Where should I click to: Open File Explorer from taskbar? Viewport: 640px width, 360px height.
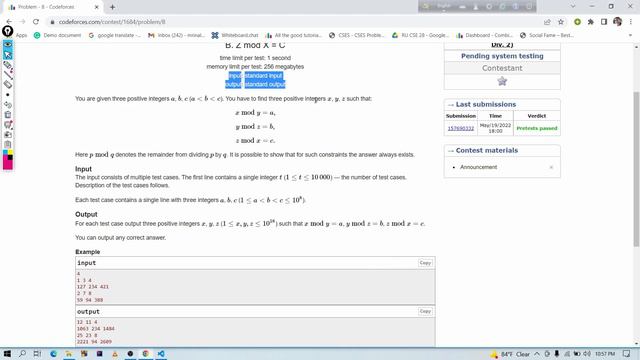pos(69,353)
